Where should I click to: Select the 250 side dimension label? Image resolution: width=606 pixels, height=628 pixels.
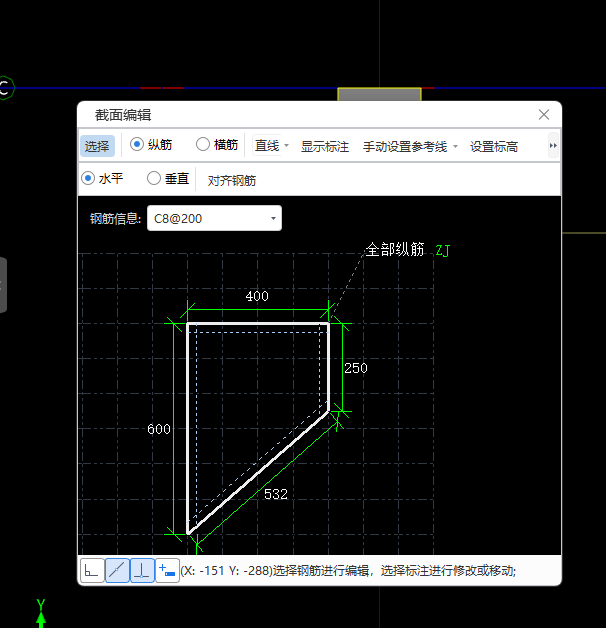pos(356,368)
